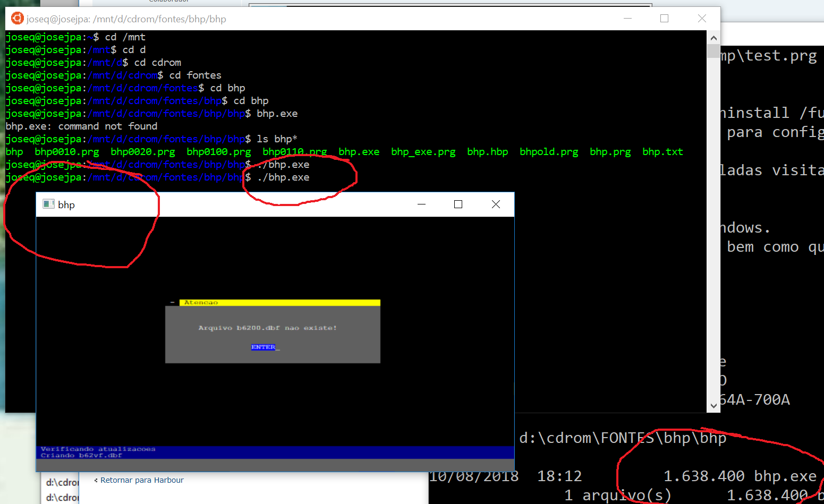Click the ENTER button in the Atencao dialog
Viewport: 824px width, 504px height.
pyautogui.click(x=263, y=347)
